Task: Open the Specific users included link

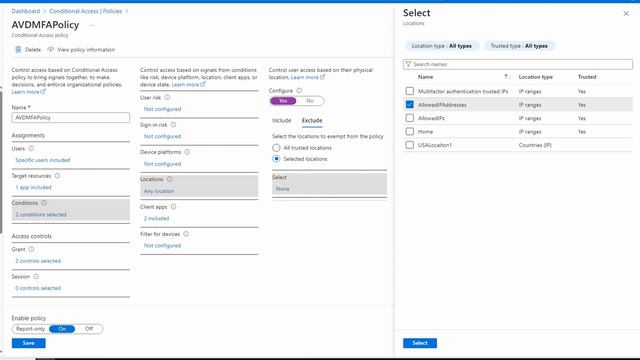Action: coord(43,160)
